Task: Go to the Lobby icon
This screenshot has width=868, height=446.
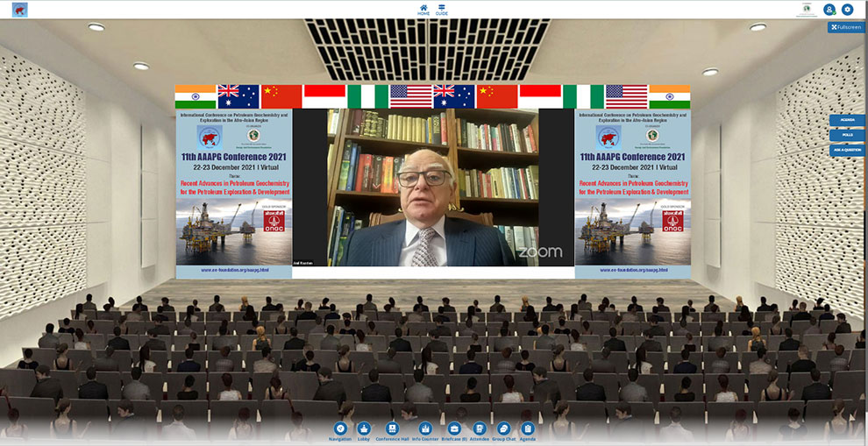Action: point(364,428)
